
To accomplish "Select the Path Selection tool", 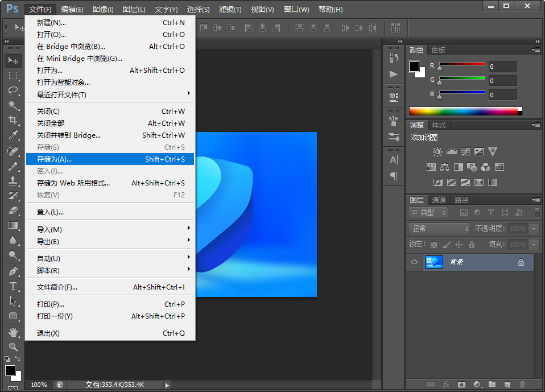I will pos(13,301).
